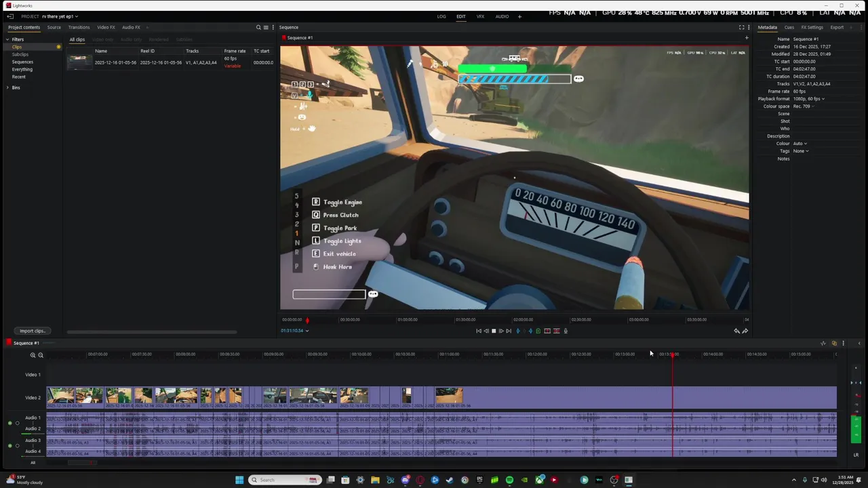Add a new sequence viewer tab
The image size is (868, 488).
click(x=747, y=38)
